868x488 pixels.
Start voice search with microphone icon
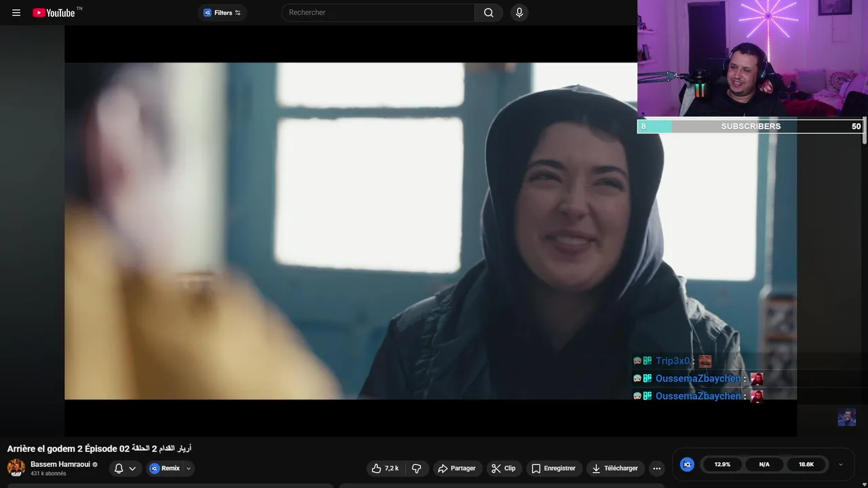tap(519, 12)
